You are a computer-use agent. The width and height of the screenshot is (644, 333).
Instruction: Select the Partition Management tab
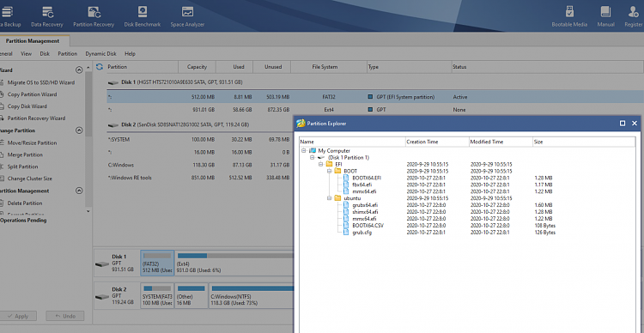[x=33, y=41]
